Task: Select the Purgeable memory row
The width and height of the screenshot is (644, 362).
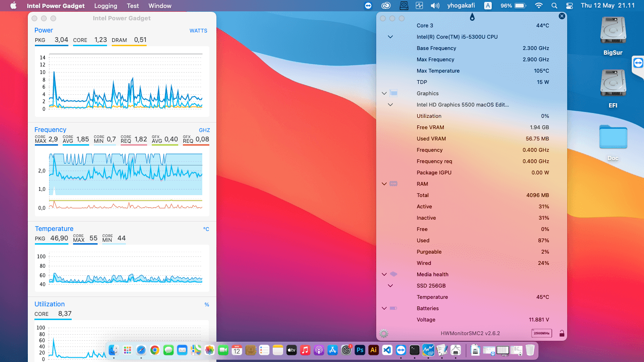Action: pos(471,252)
